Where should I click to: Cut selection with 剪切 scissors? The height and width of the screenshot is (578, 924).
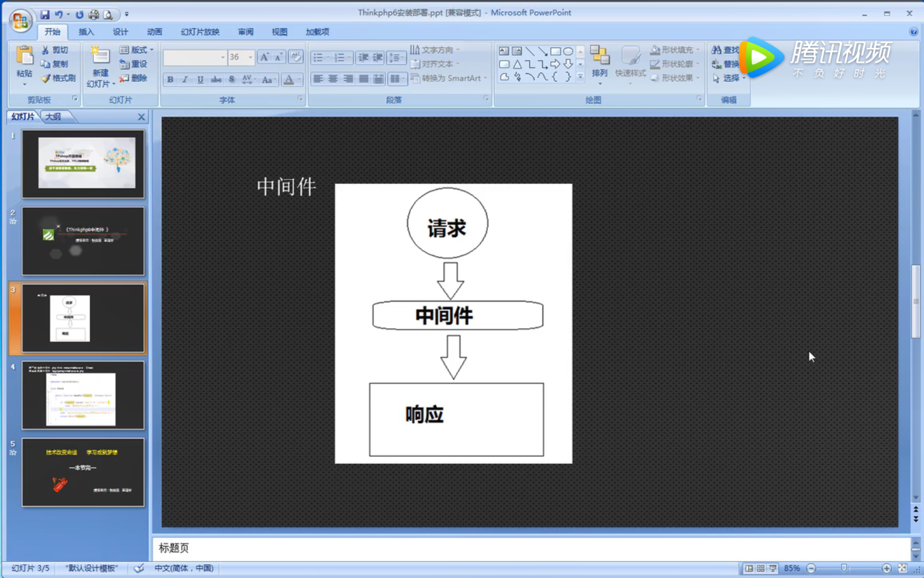click(54, 50)
